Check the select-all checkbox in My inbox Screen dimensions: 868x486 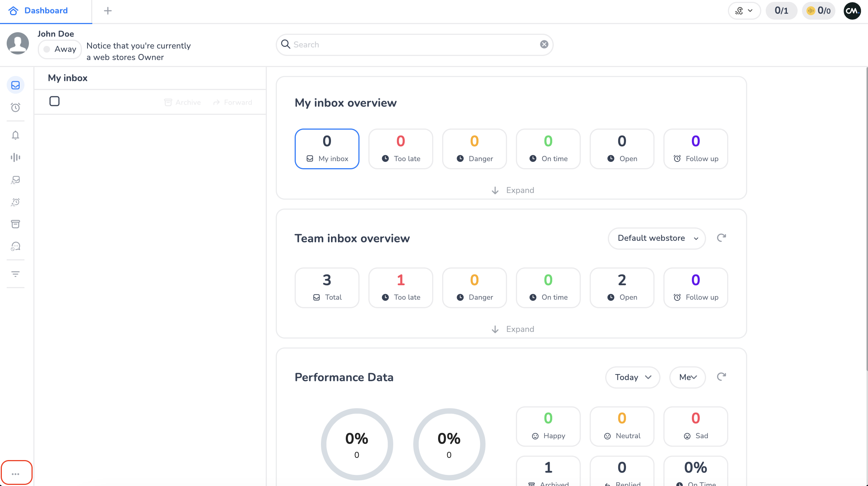pyautogui.click(x=54, y=101)
